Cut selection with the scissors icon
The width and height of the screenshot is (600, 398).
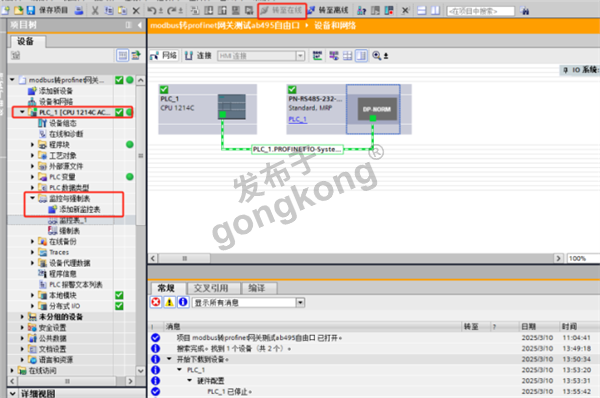95,10
